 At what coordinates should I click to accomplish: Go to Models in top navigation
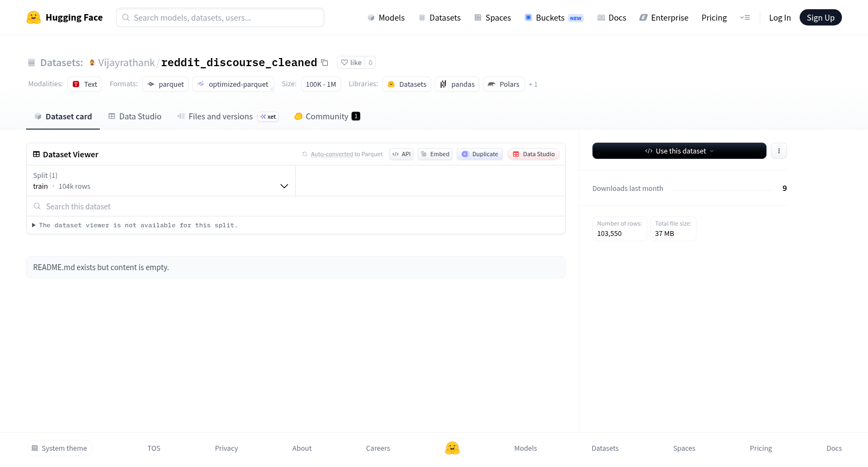coord(386,17)
